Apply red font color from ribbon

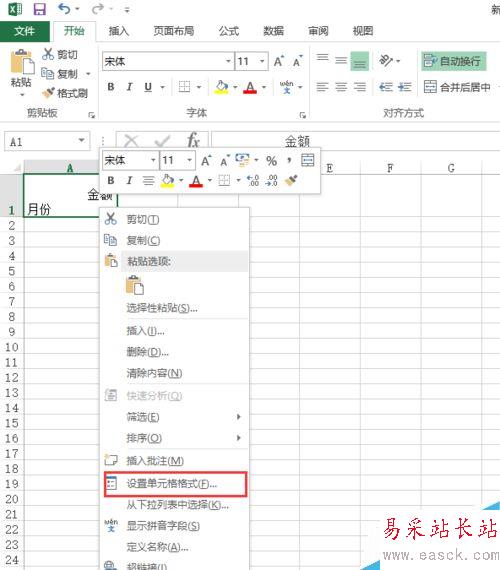click(x=250, y=87)
